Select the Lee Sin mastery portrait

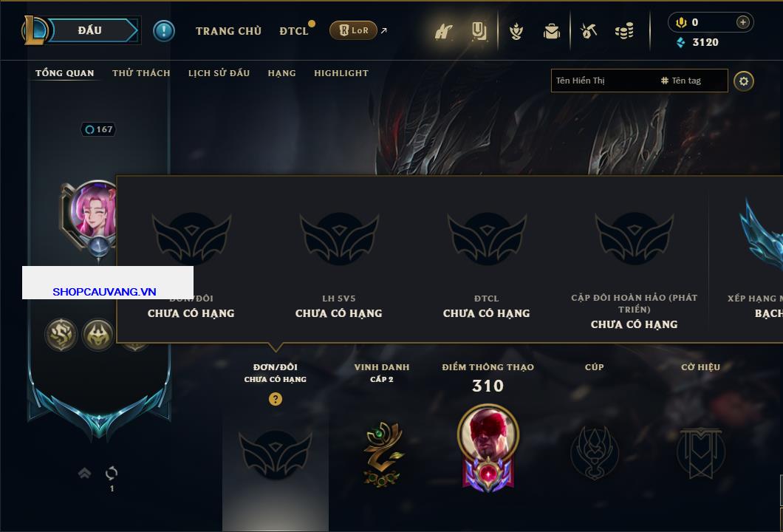488,448
